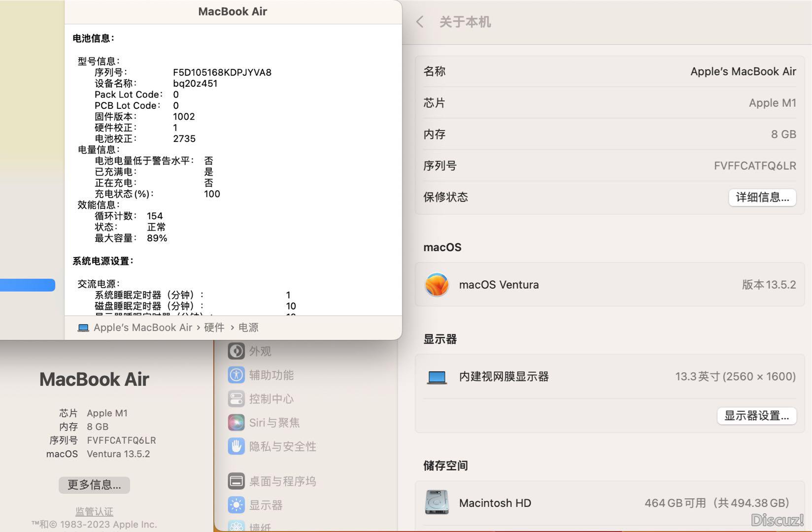Click the macOS Ventura logo icon
The image size is (812, 532).
pyautogui.click(x=437, y=285)
